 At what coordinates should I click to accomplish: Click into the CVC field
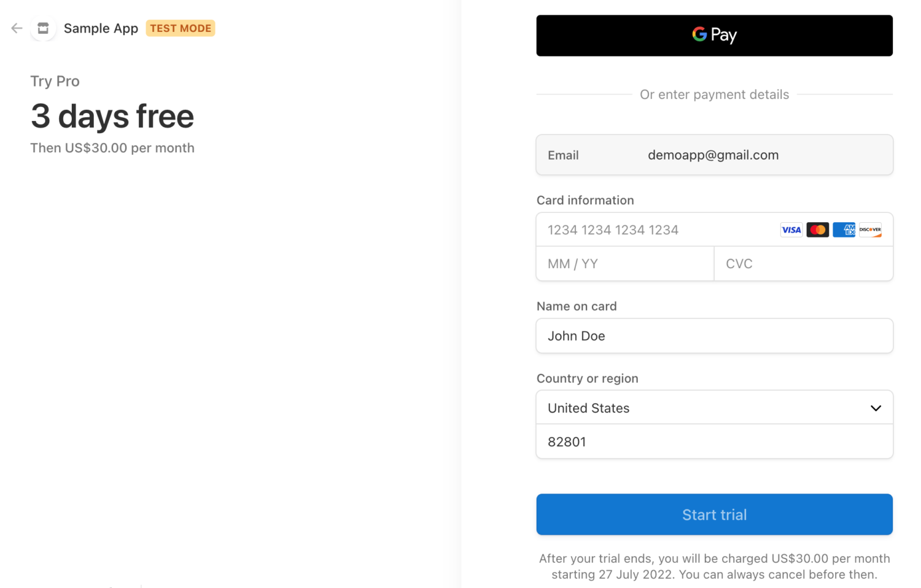804,264
